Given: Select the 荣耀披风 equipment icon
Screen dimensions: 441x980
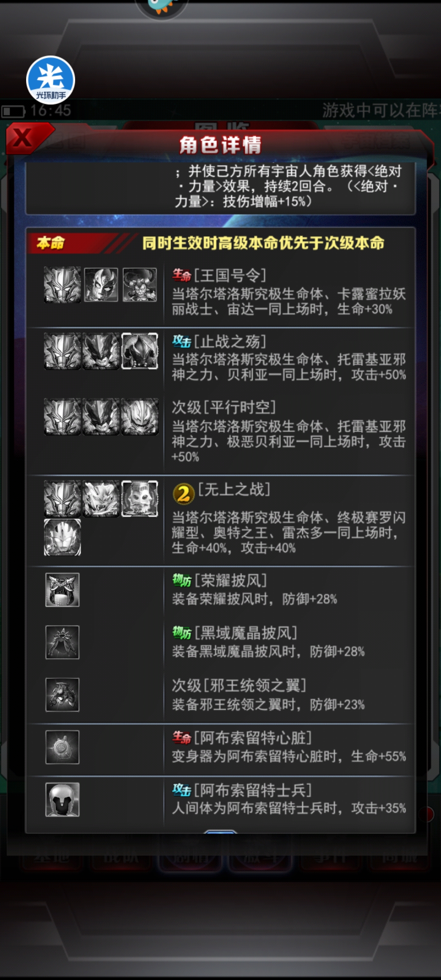Looking at the screenshot, I should click(x=62, y=590).
